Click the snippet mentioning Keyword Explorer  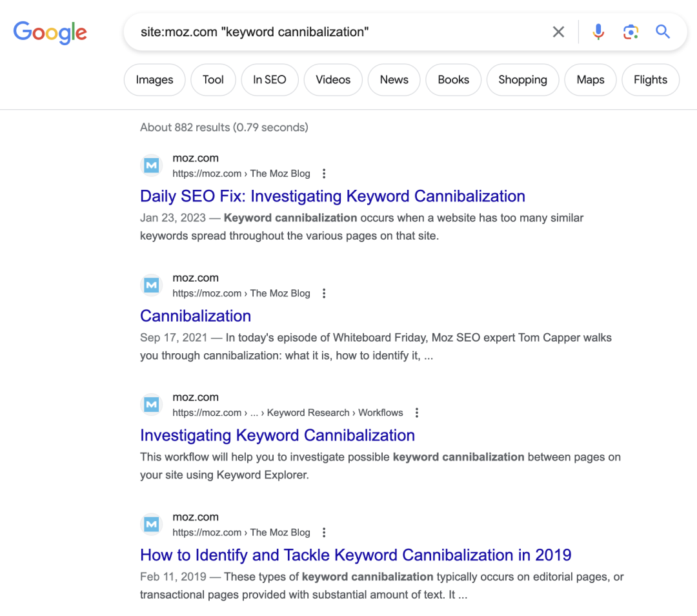click(x=380, y=466)
